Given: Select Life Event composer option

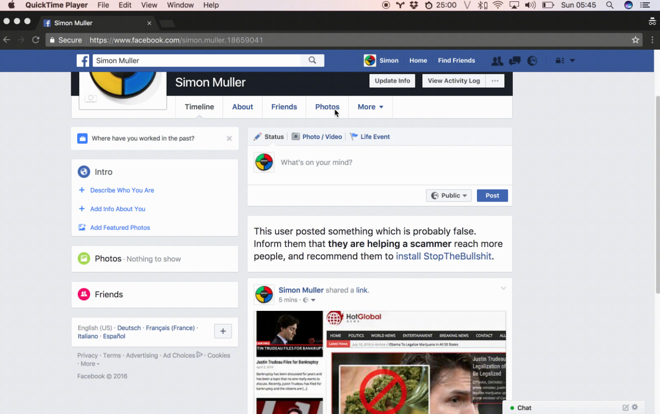Looking at the screenshot, I should click(x=370, y=137).
